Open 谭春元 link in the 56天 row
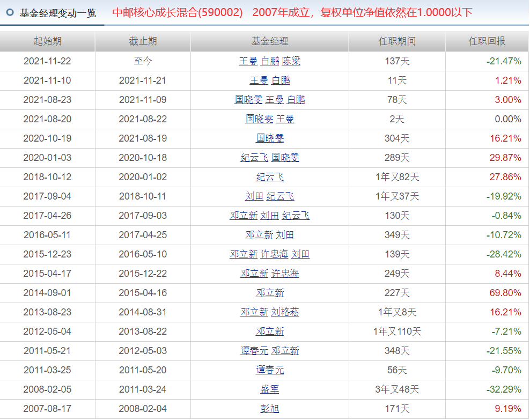This screenshot has height=420, width=530. click(x=270, y=370)
